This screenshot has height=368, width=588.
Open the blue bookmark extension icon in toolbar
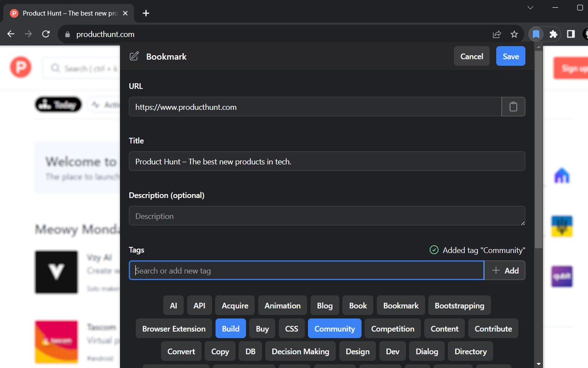coord(536,34)
